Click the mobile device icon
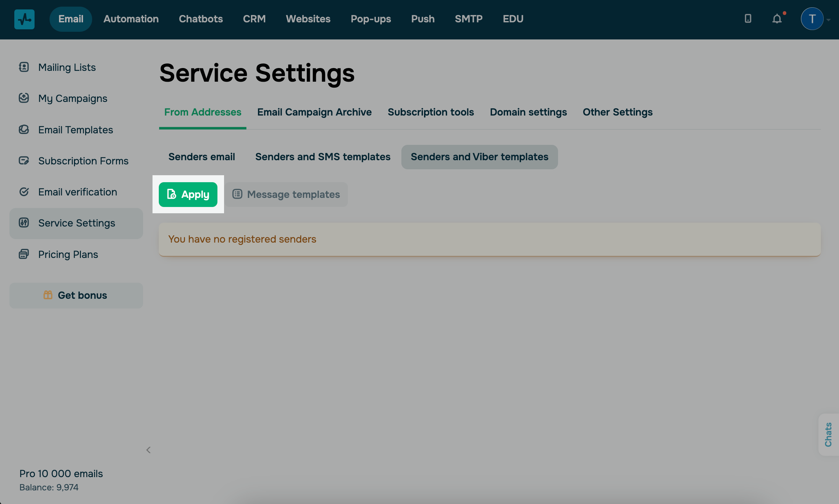 (x=748, y=19)
